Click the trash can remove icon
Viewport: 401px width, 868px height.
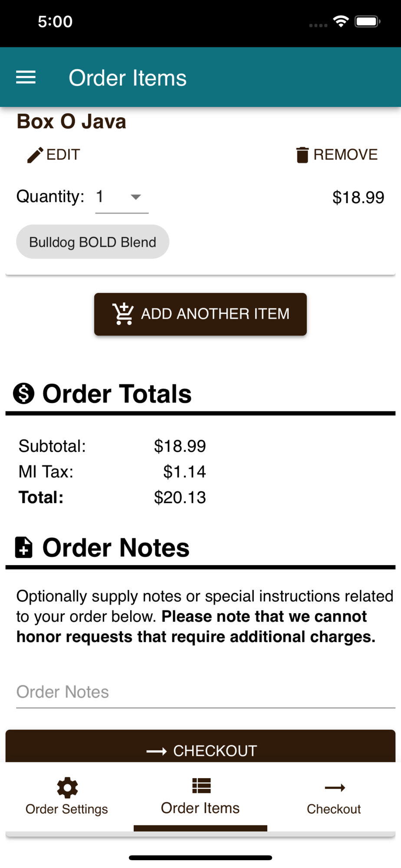302,155
